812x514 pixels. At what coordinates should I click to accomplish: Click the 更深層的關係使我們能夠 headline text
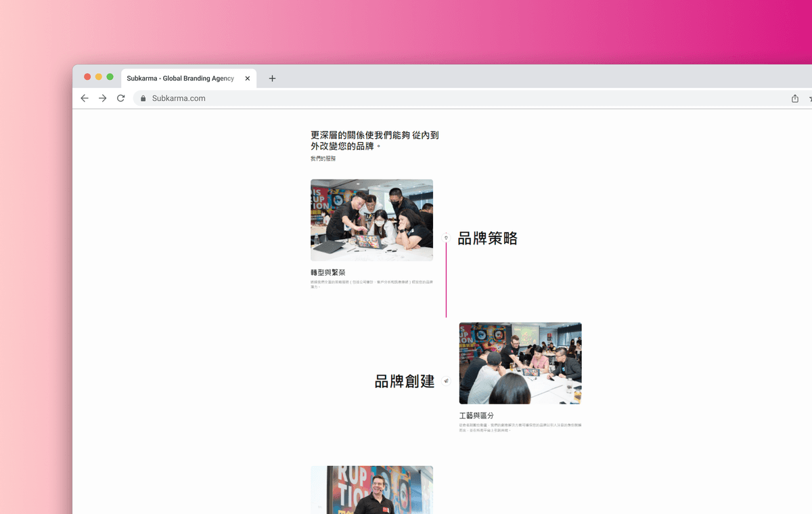(x=375, y=140)
